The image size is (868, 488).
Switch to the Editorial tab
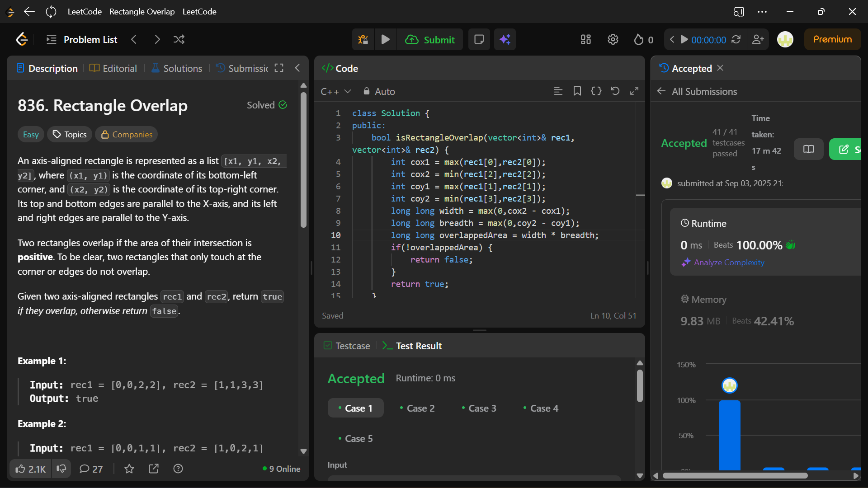tap(113, 69)
